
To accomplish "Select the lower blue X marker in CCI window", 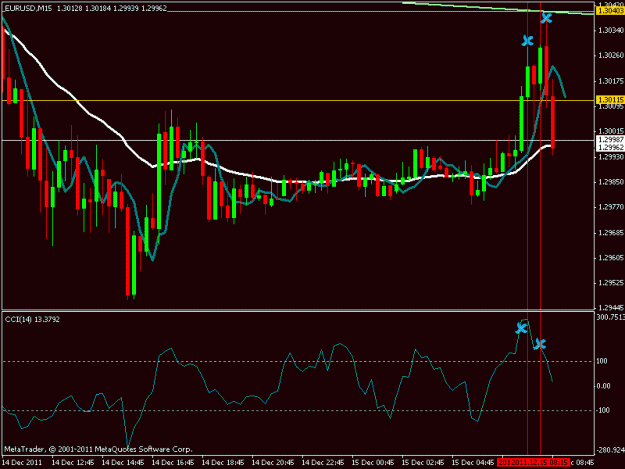I will (x=539, y=344).
